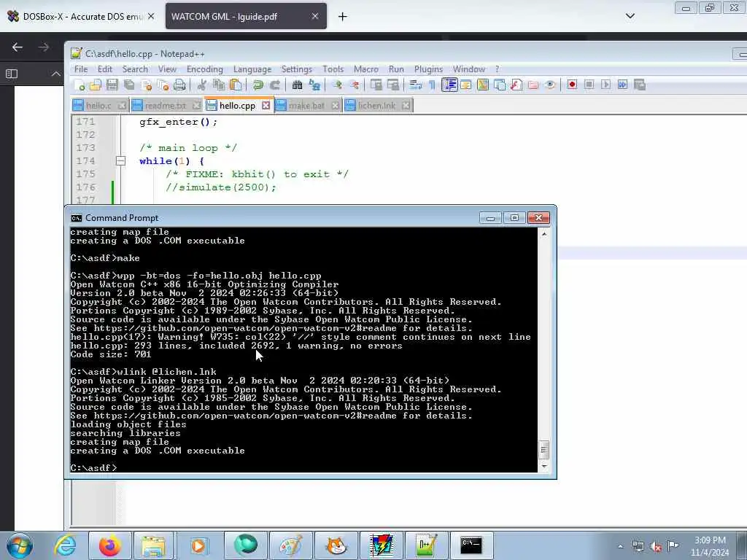Switch to the readme.txt tab

point(166,105)
